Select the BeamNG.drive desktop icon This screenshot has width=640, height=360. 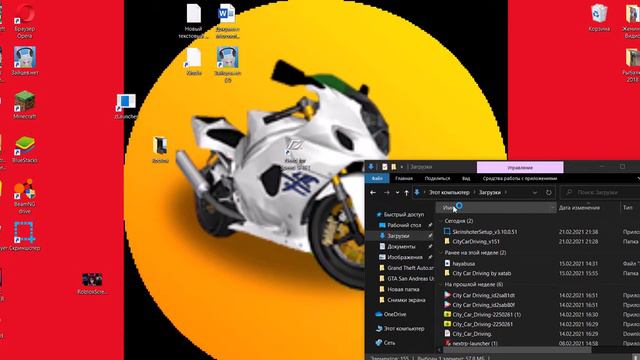point(24,196)
